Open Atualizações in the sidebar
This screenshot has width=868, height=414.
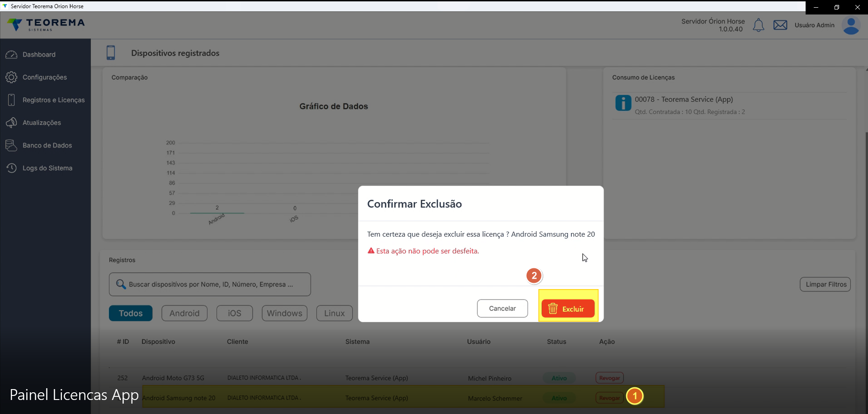[x=42, y=123]
